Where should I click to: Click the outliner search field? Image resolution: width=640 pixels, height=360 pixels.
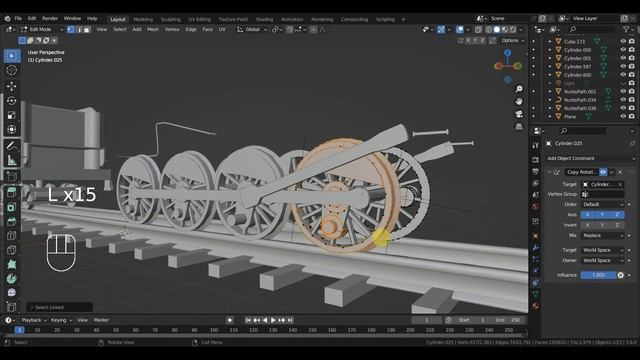coord(592,29)
